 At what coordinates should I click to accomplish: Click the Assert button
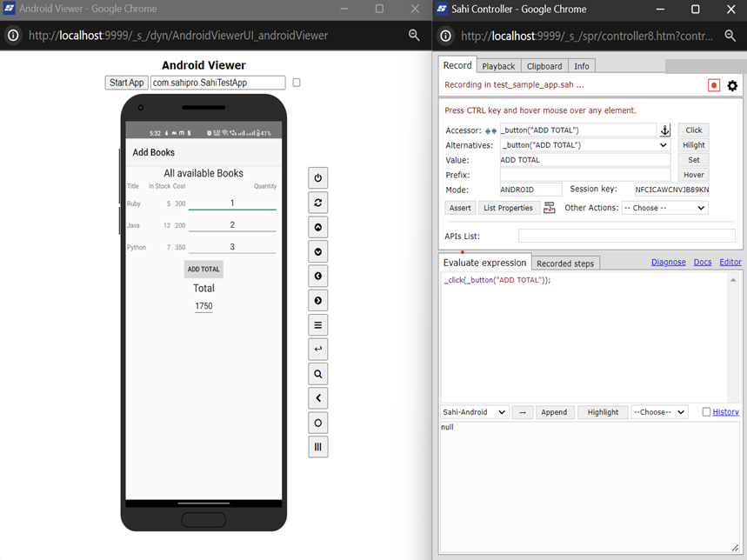point(460,208)
